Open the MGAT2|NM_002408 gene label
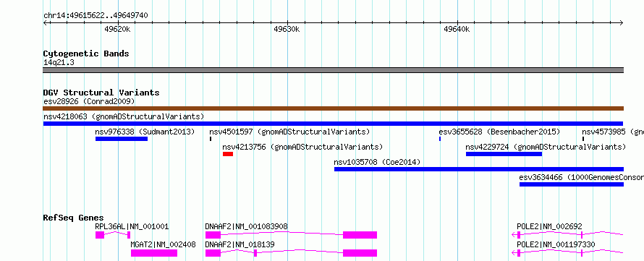 163,244
